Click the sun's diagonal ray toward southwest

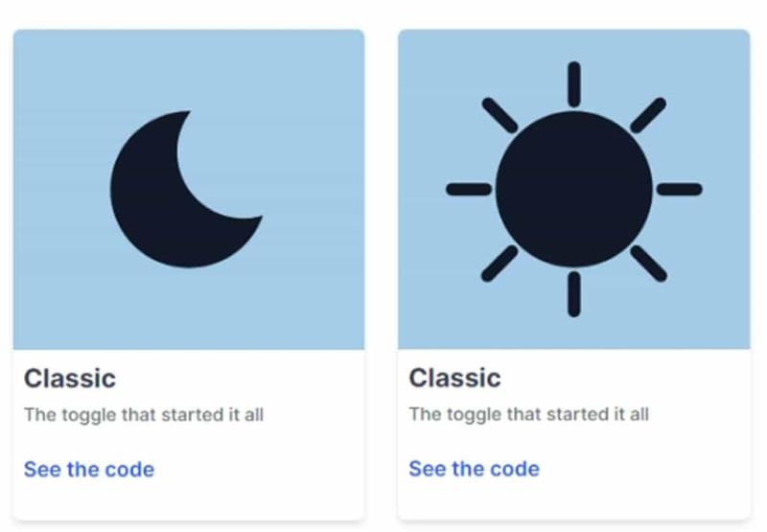500,264
